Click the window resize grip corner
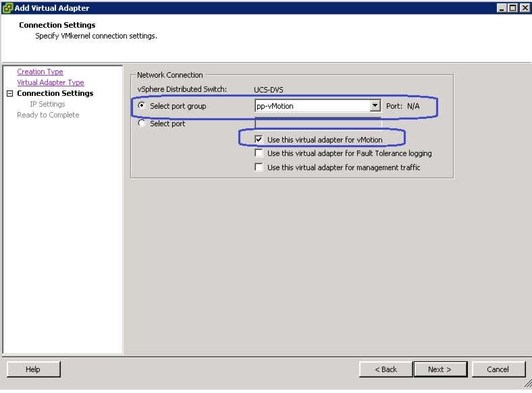The width and height of the screenshot is (532, 393). click(527, 384)
